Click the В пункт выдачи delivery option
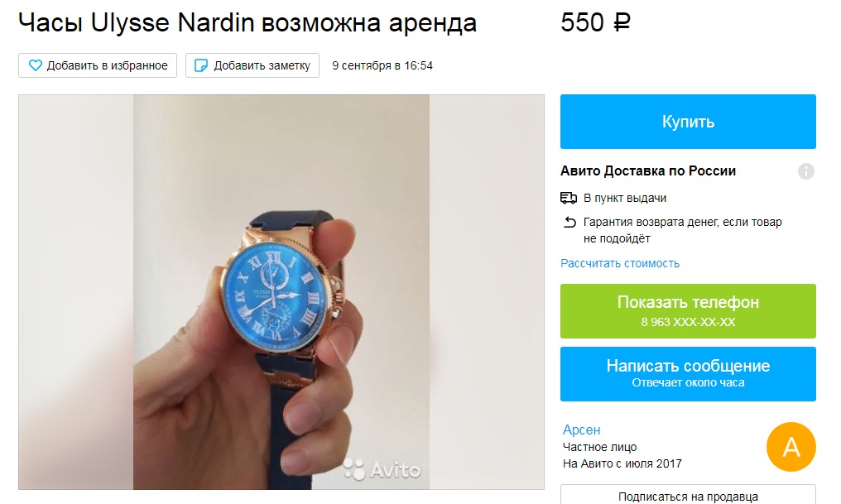 [625, 198]
